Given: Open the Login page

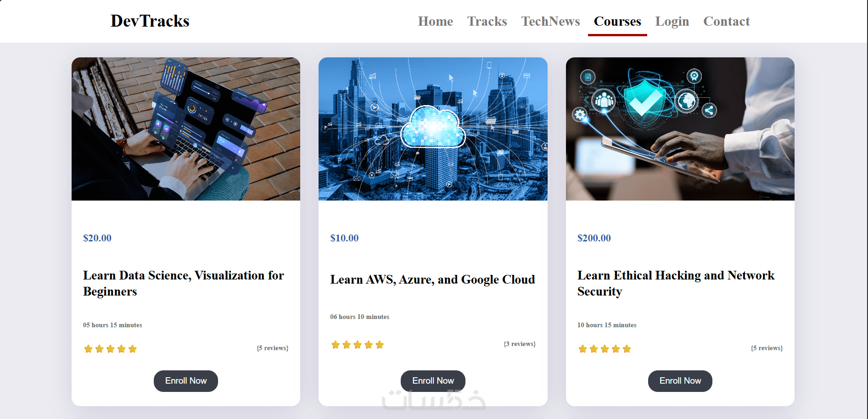Looking at the screenshot, I should 672,21.
